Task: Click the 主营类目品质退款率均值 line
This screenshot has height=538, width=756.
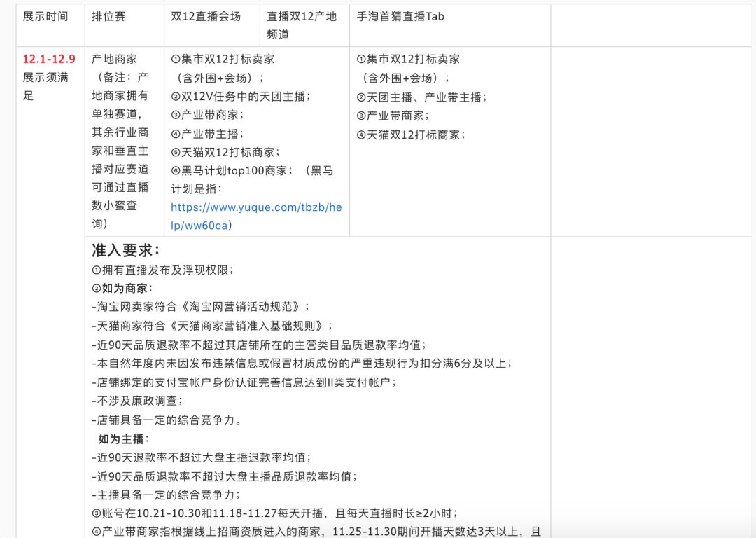Action: (x=260, y=345)
